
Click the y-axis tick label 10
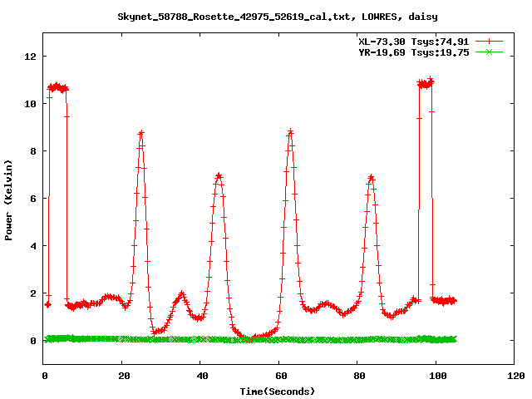[30, 104]
